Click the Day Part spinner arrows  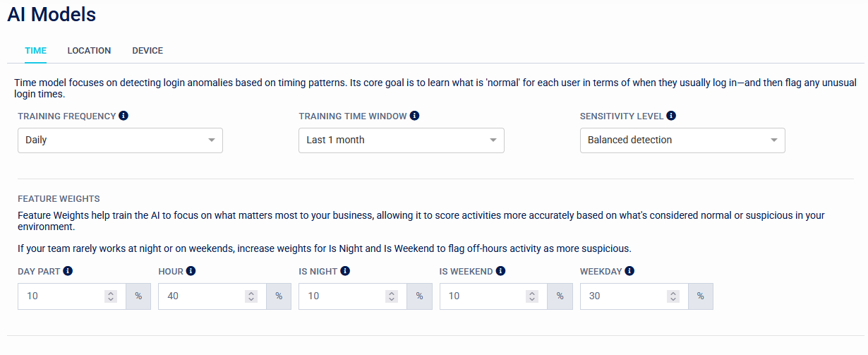click(111, 296)
